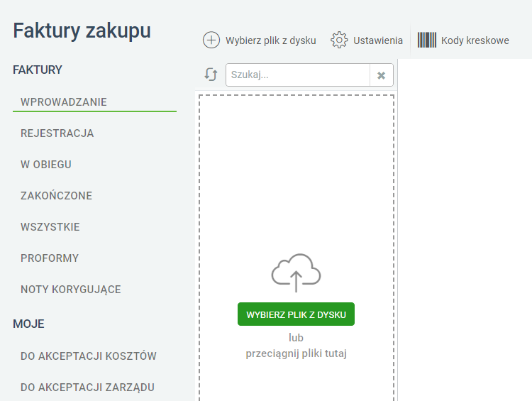Screen dimensions: 532x401
Task: Clear the search with the X button
Action: (382, 75)
